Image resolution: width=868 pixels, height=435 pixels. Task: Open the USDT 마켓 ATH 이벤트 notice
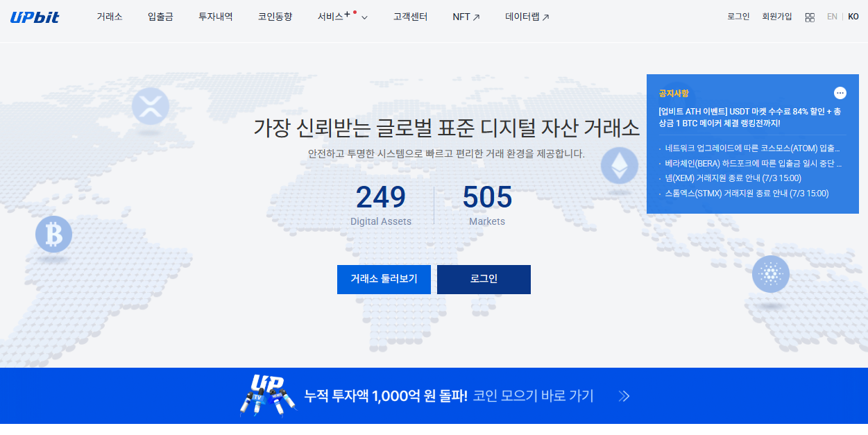click(750, 117)
